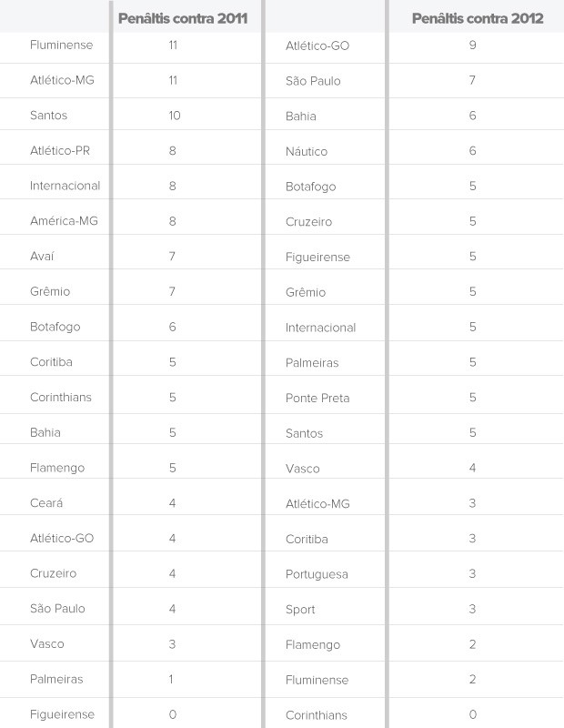Viewport: 564px width, 728px height.
Task: Click Ponte Preta team name
Action: [x=317, y=399]
